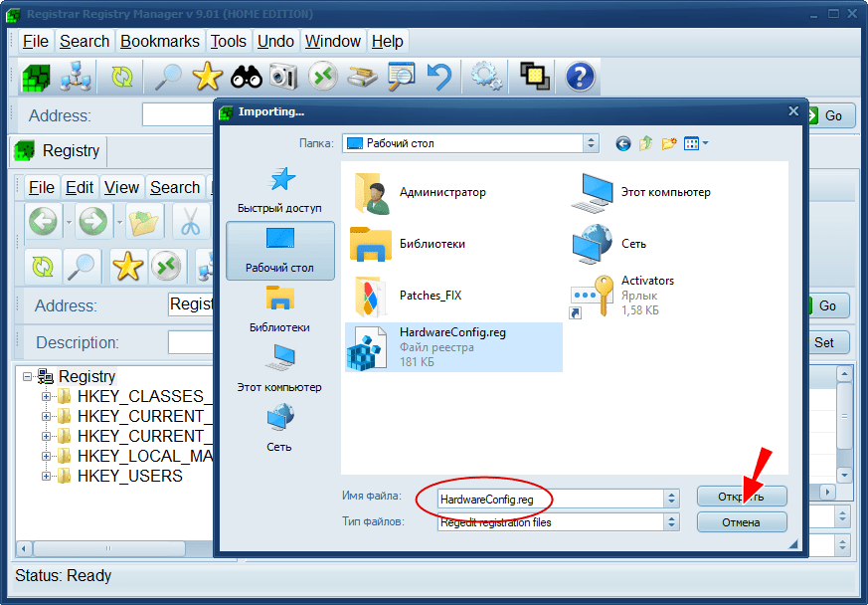
Task: Click the create new folder icon in dialog
Action: [669, 143]
